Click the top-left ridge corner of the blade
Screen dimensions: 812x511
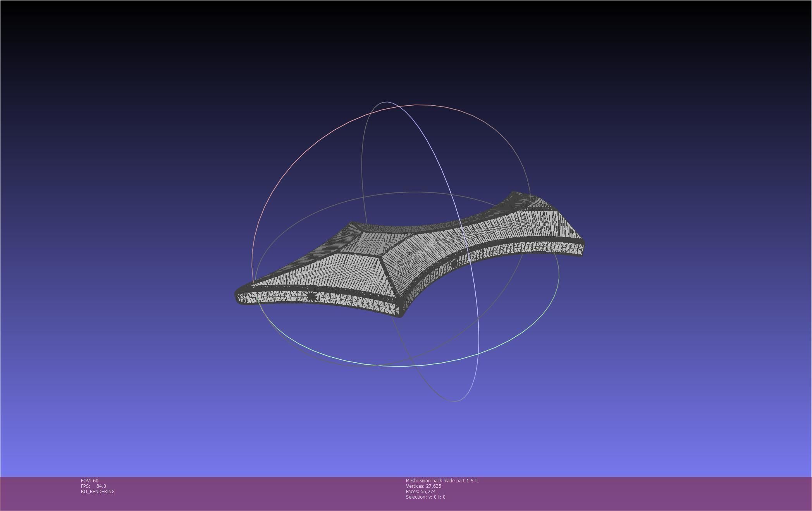(352, 223)
